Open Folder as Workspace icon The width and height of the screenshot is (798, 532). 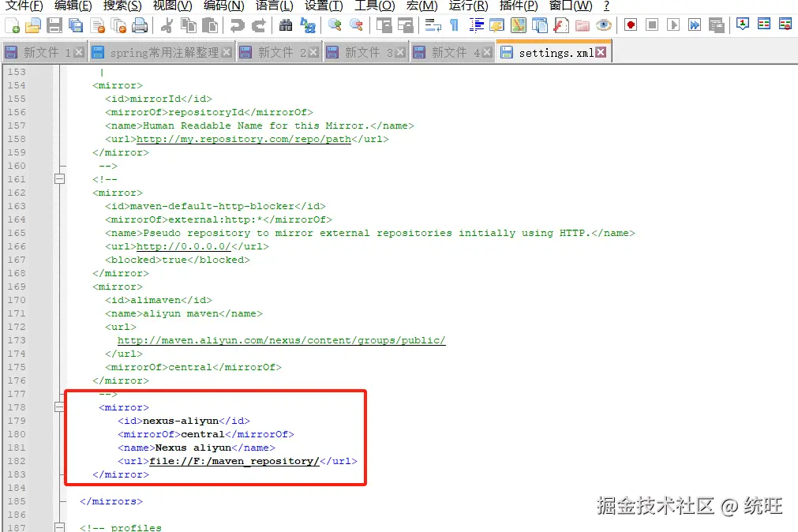[583, 25]
